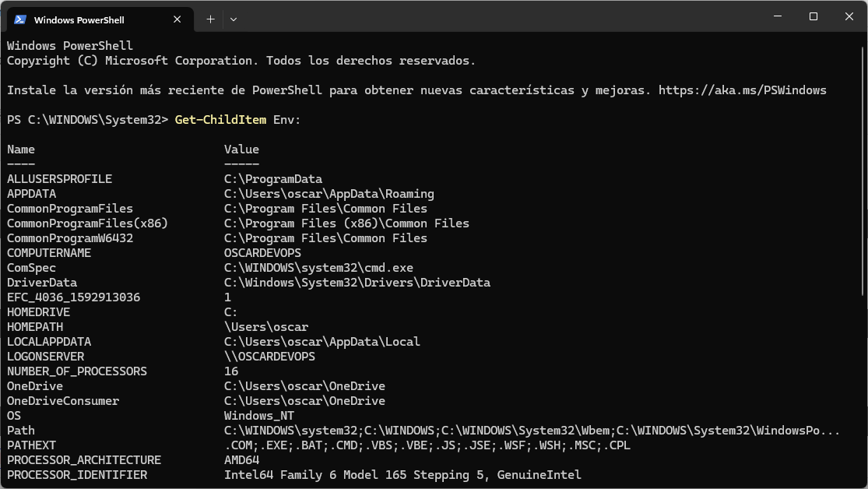This screenshot has width=868, height=489.
Task: Select the OneDriveConsumer variable name
Action: [63, 401]
